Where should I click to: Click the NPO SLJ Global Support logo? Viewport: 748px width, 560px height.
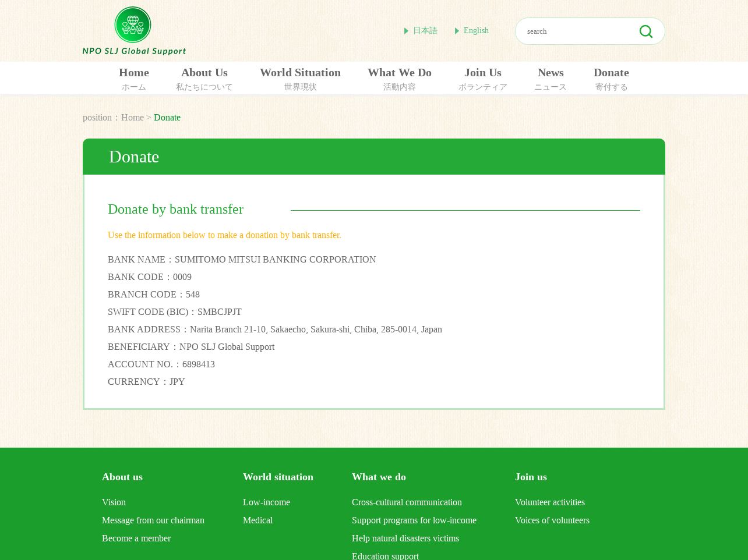tap(134, 31)
